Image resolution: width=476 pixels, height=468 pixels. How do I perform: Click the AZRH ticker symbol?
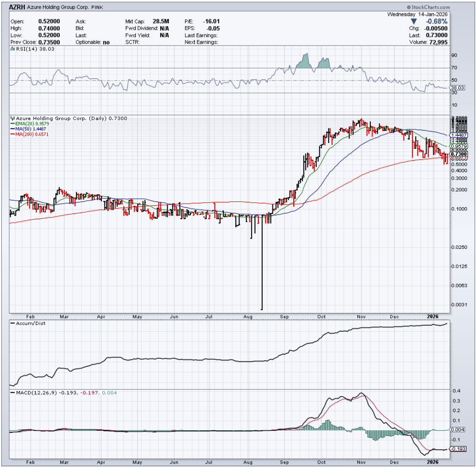click(x=17, y=7)
